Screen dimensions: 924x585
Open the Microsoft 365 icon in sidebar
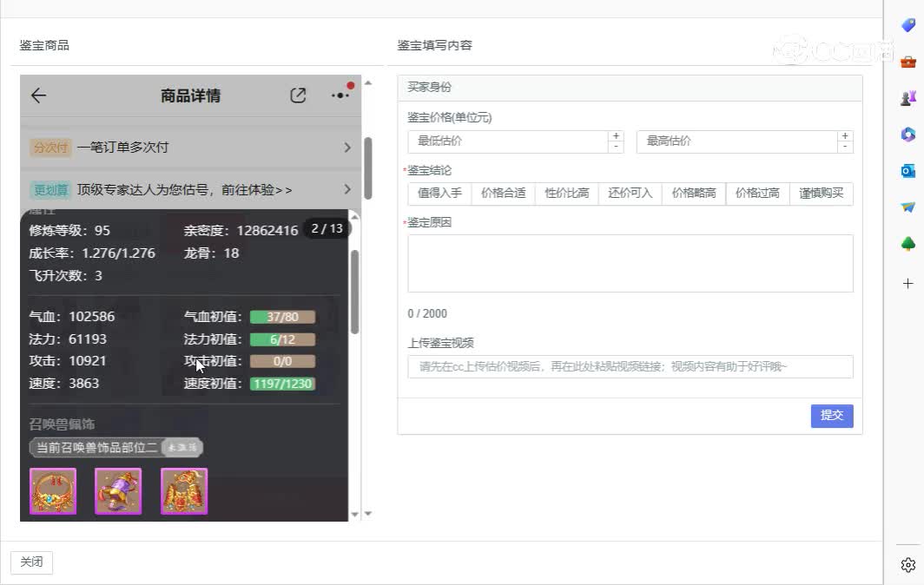pos(908,135)
